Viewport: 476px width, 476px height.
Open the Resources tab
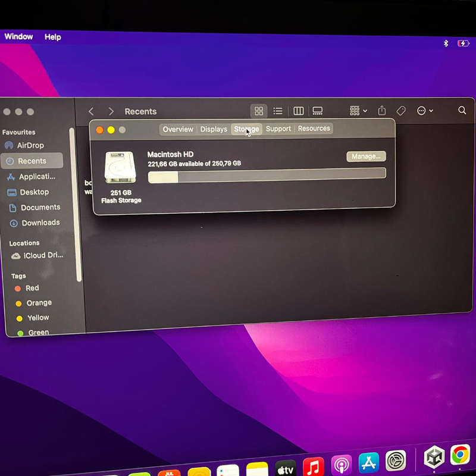[x=314, y=129]
